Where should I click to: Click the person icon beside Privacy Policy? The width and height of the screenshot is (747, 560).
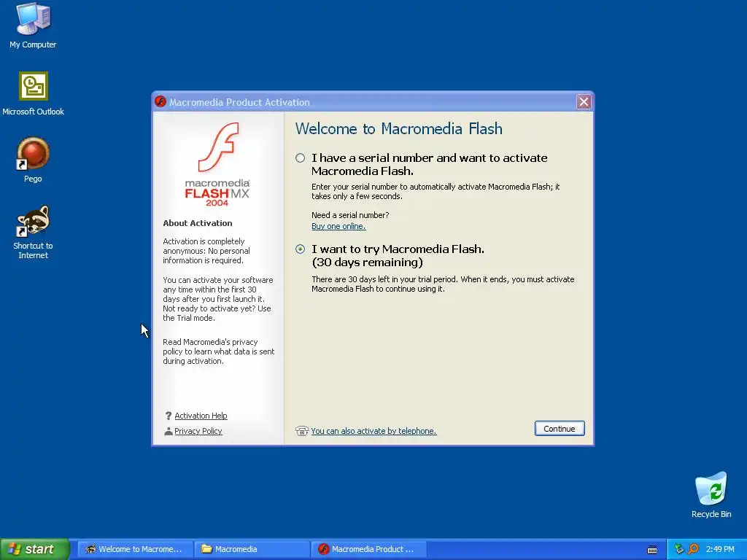(169, 431)
